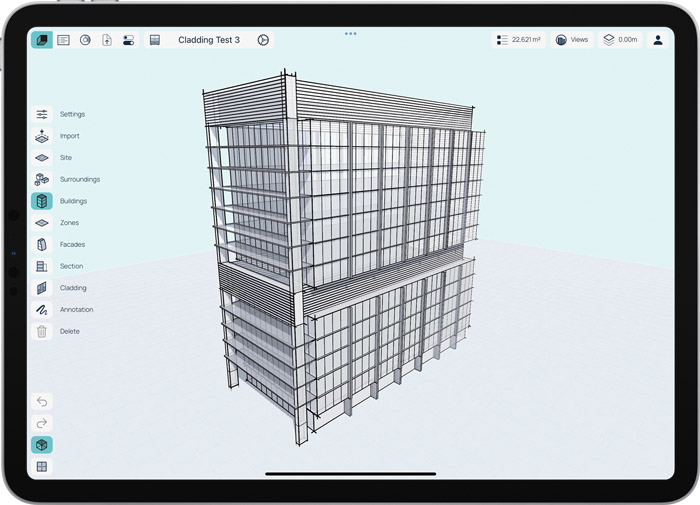Expand the 0.00m layers height selector
Image resolution: width=700 pixels, height=505 pixels.
pyautogui.click(x=620, y=40)
